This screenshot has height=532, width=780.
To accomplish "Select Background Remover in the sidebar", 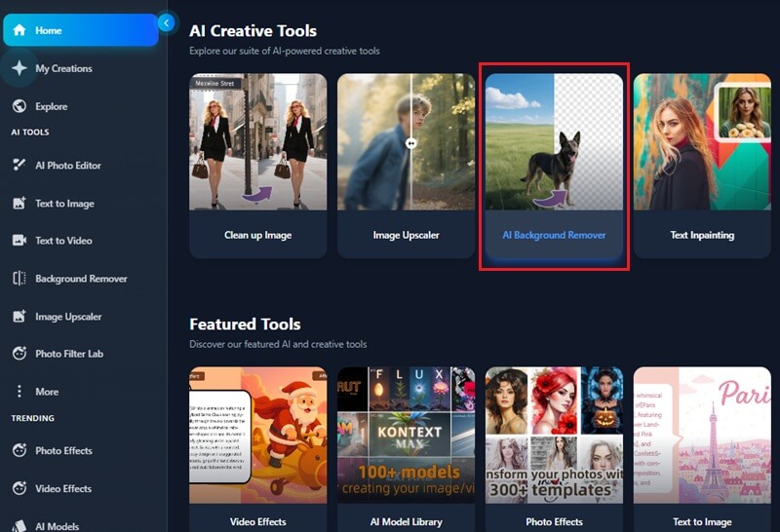I will [x=81, y=279].
